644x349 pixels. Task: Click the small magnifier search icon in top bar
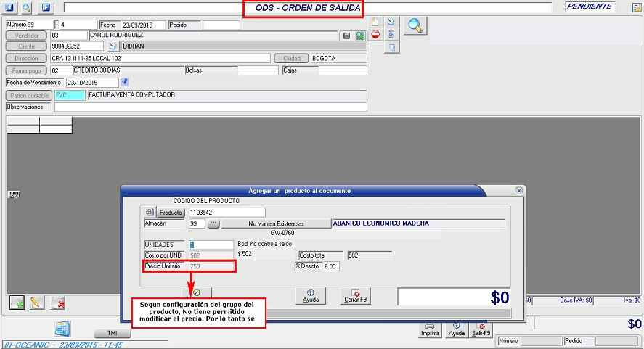coord(26,7)
